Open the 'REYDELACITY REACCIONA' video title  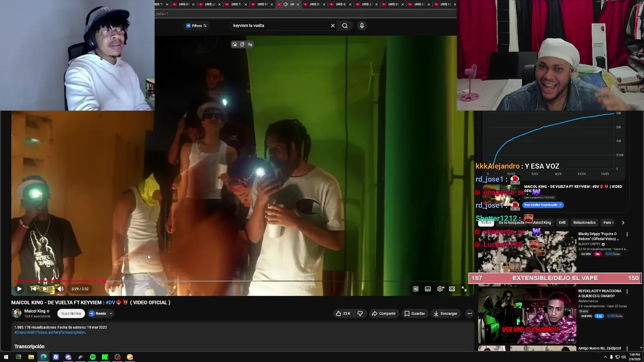pyautogui.click(x=600, y=294)
